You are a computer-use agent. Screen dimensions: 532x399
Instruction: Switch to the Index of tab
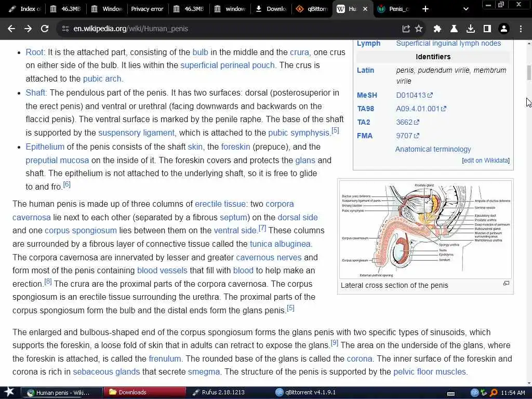[24, 9]
